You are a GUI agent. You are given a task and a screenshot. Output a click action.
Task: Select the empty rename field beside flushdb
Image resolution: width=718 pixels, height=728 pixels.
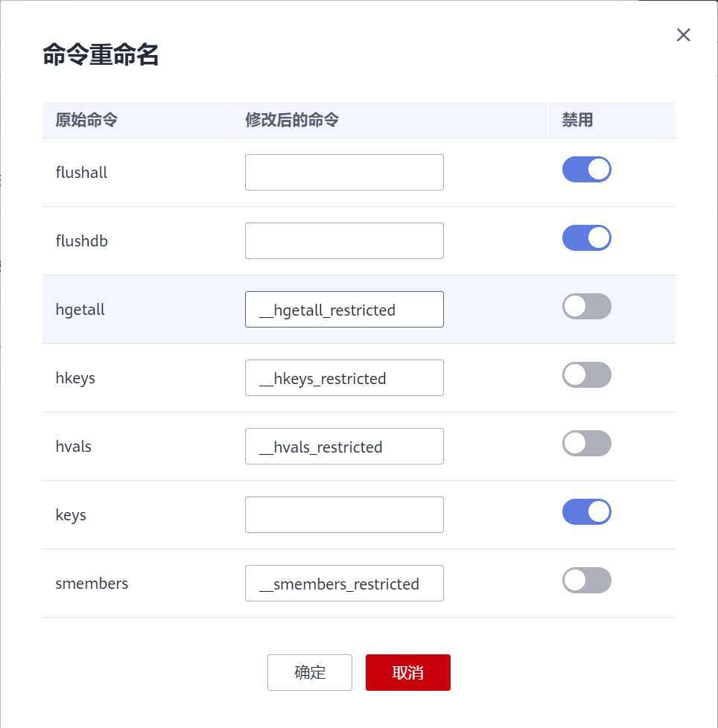click(x=344, y=240)
